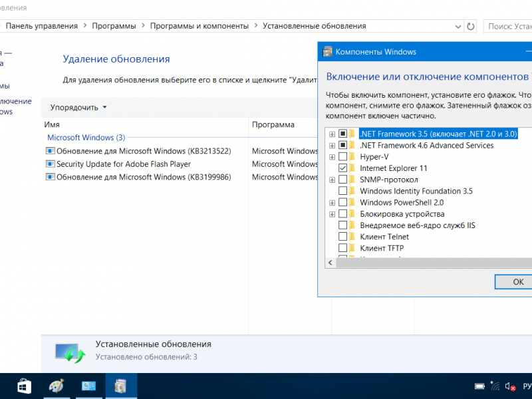The image size is (532, 399).
Task: Enable the Клиент Telnet checkbox
Action: pyautogui.click(x=342, y=237)
